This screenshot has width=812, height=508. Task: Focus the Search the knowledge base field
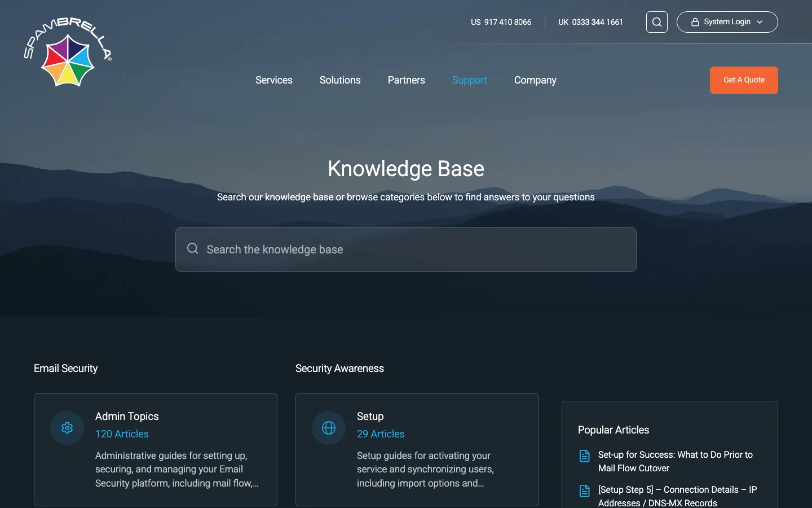pos(406,249)
